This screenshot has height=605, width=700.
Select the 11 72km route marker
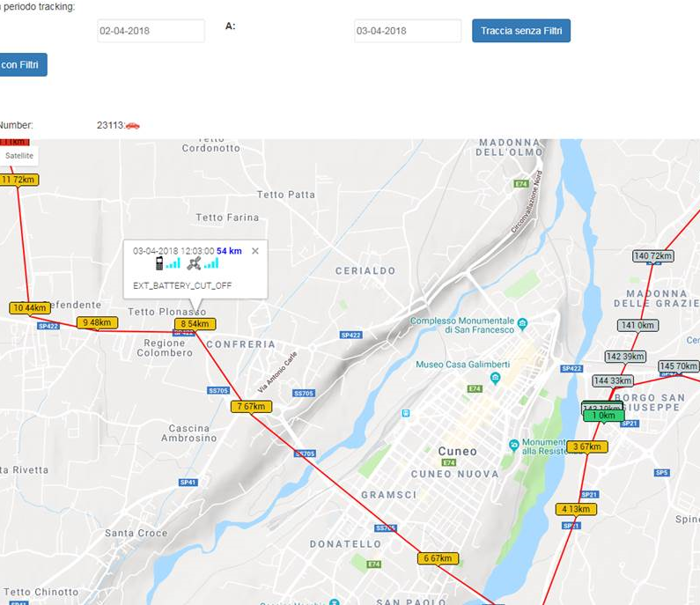(18, 180)
